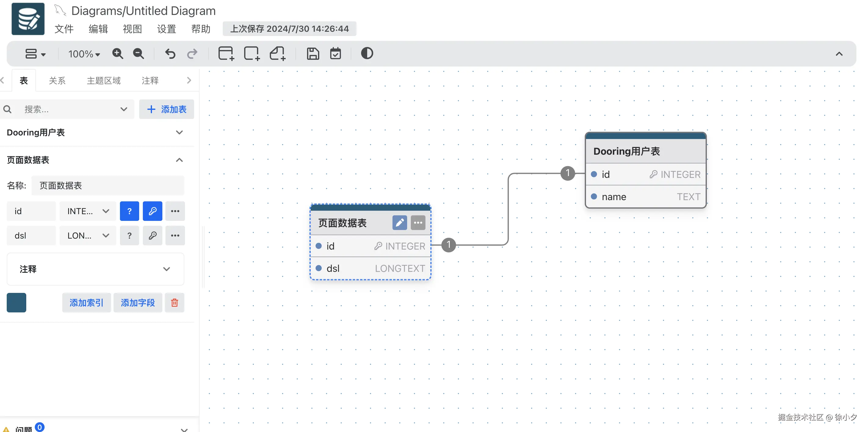Click the 添加表 button
Image resolution: width=868 pixels, height=432 pixels.
coord(167,109)
